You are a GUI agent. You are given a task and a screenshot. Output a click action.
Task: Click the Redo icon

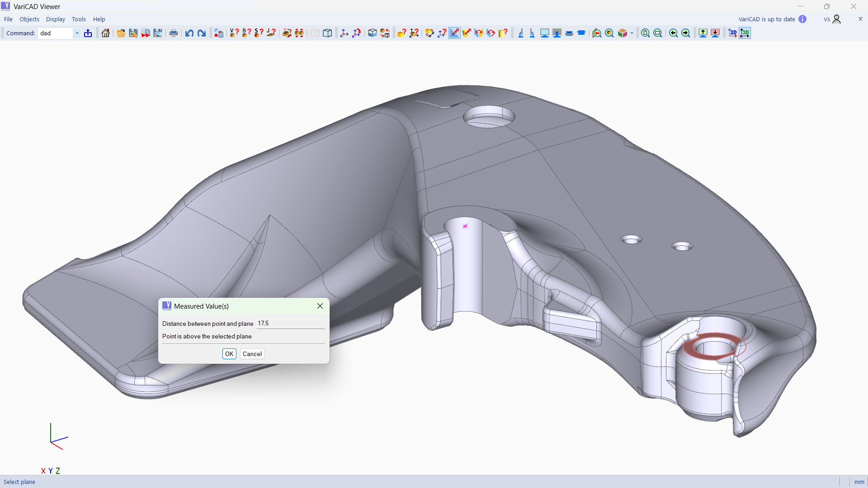202,33
